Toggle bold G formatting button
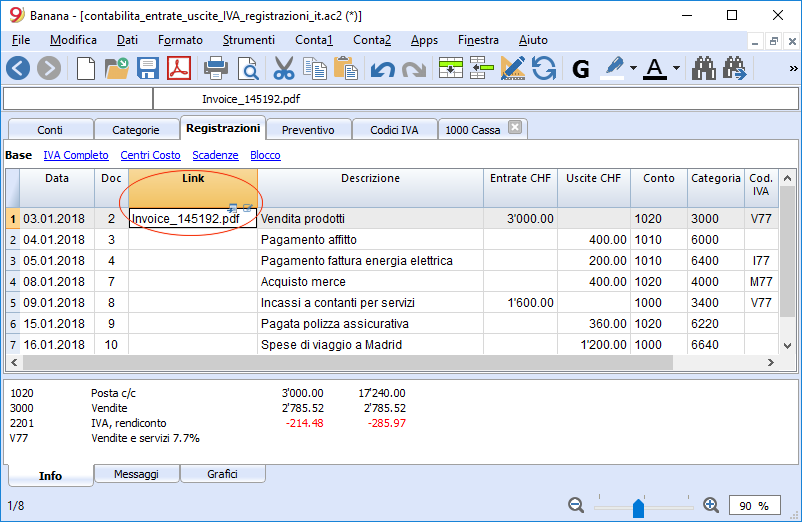The image size is (802, 522). [581, 69]
